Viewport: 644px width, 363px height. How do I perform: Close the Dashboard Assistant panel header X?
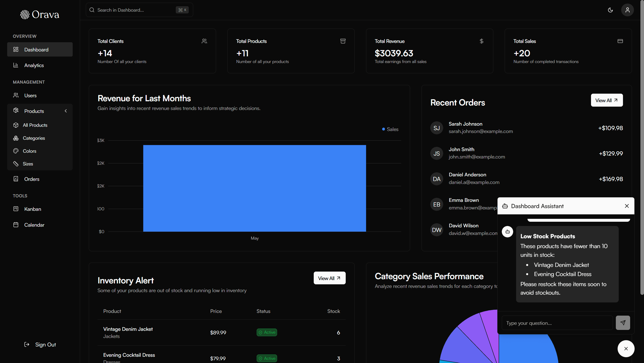(x=627, y=206)
